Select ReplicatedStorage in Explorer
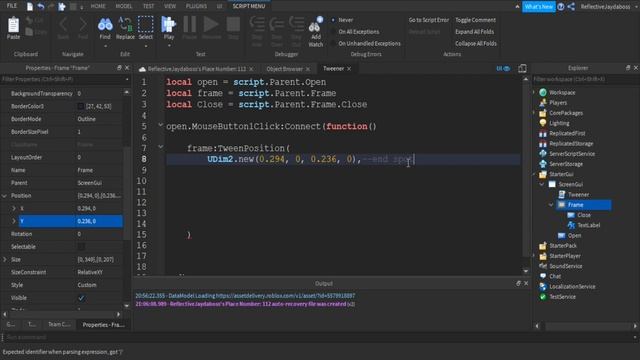The height and width of the screenshot is (360, 640). tap(571, 144)
